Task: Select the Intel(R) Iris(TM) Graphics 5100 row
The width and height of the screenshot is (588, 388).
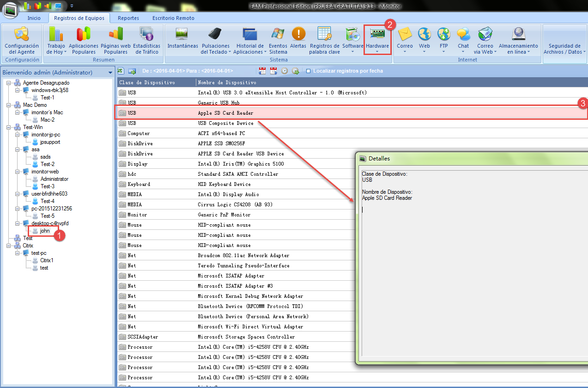Action: [236, 164]
